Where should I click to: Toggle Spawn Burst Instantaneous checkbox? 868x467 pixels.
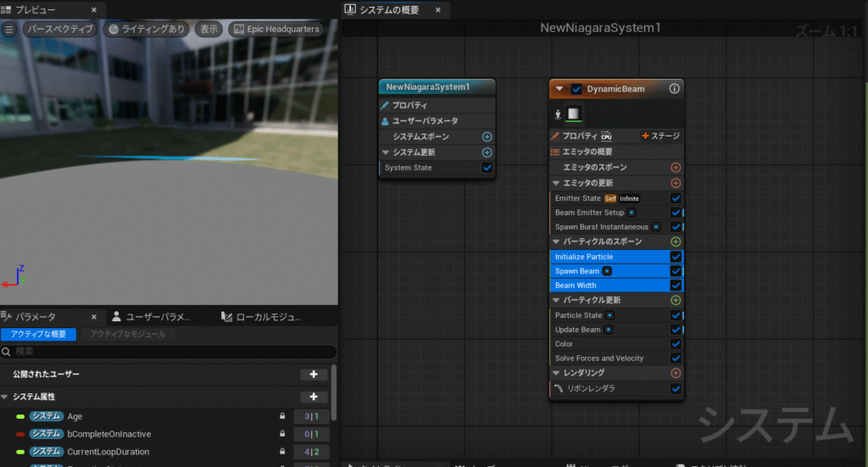coord(676,227)
